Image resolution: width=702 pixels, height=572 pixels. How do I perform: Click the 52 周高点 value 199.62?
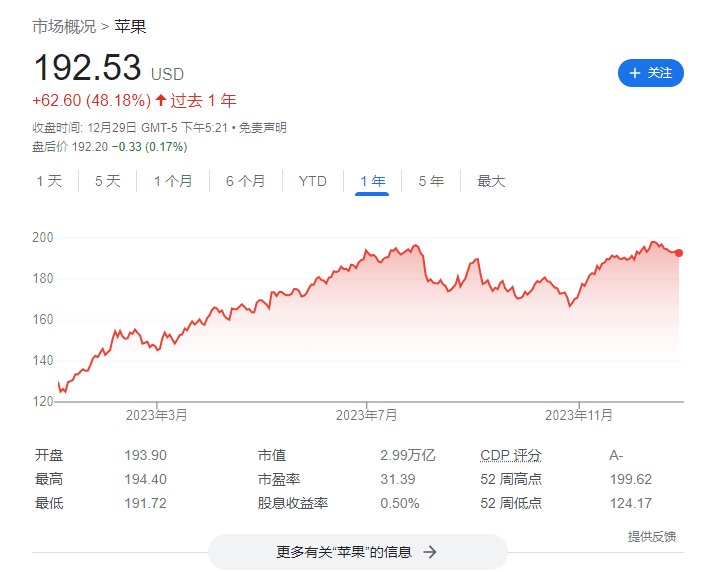point(630,479)
